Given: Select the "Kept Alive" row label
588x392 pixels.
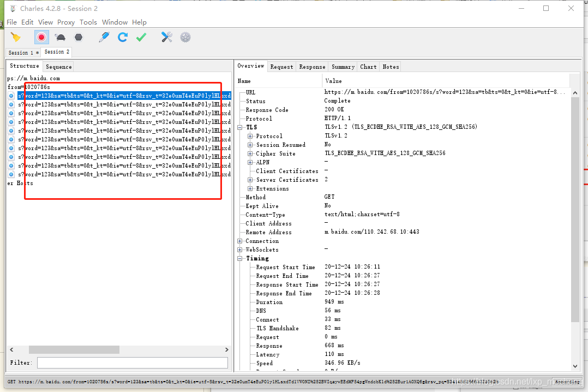Looking at the screenshot, I should click(x=262, y=206).
